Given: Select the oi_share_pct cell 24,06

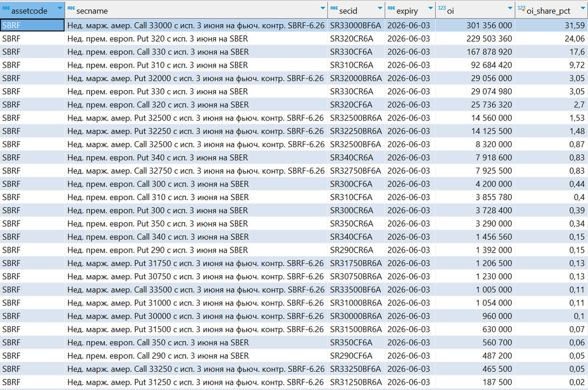Looking at the screenshot, I should [551, 38].
